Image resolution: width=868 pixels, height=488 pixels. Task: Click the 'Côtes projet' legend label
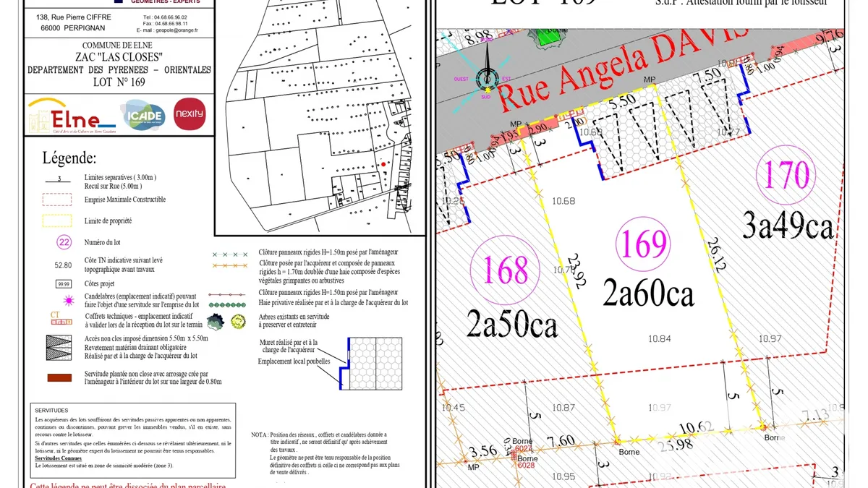click(101, 285)
